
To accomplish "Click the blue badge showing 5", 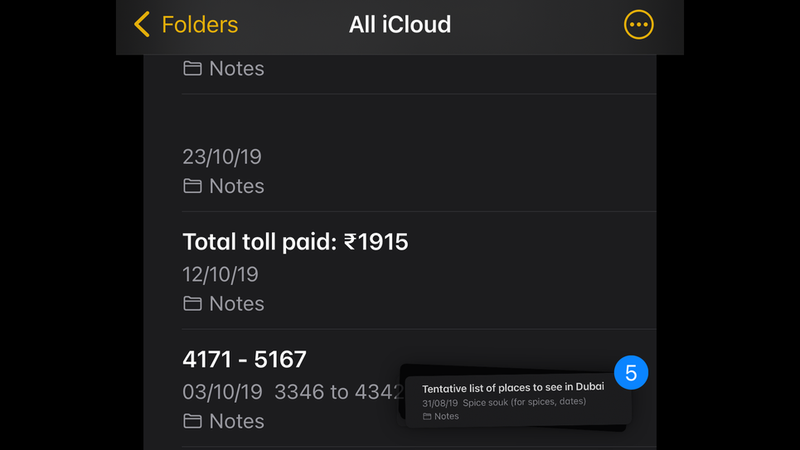I will click(x=631, y=373).
